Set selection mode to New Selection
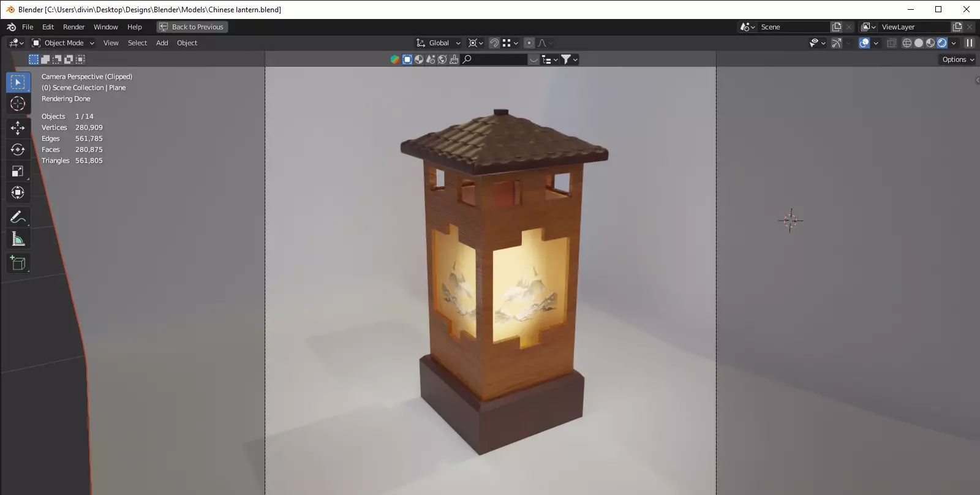The image size is (980, 495). 34,59
